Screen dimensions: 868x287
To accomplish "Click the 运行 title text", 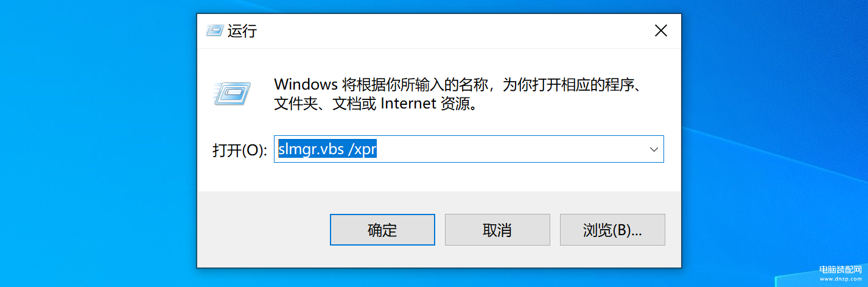I will pos(242,31).
